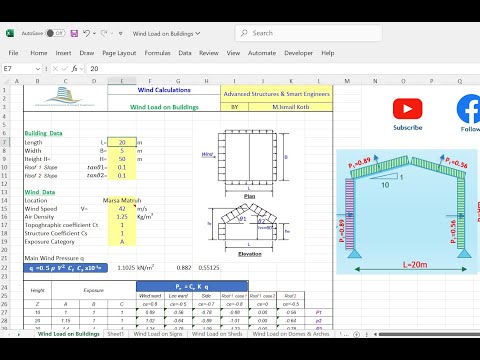Select the Length cell with value 20
The width and height of the screenshot is (480, 360).
(122, 142)
